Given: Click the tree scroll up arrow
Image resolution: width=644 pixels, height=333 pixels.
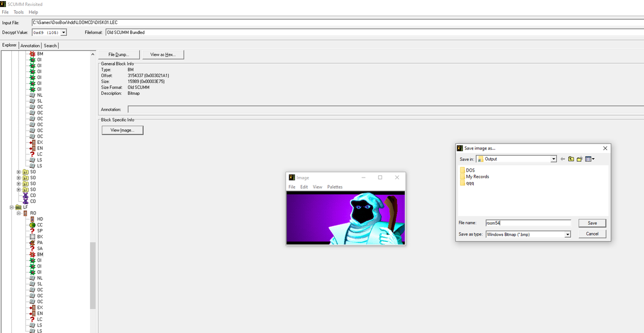Looking at the screenshot, I should pos(93,54).
